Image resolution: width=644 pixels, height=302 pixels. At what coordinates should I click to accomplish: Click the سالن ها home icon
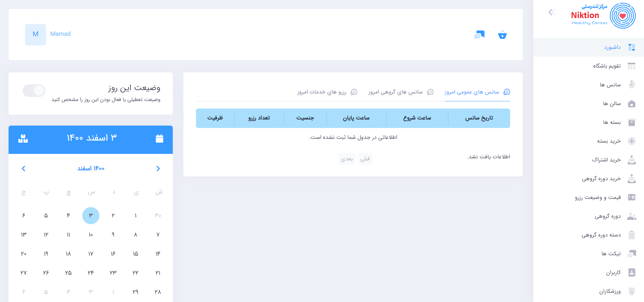[632, 103]
